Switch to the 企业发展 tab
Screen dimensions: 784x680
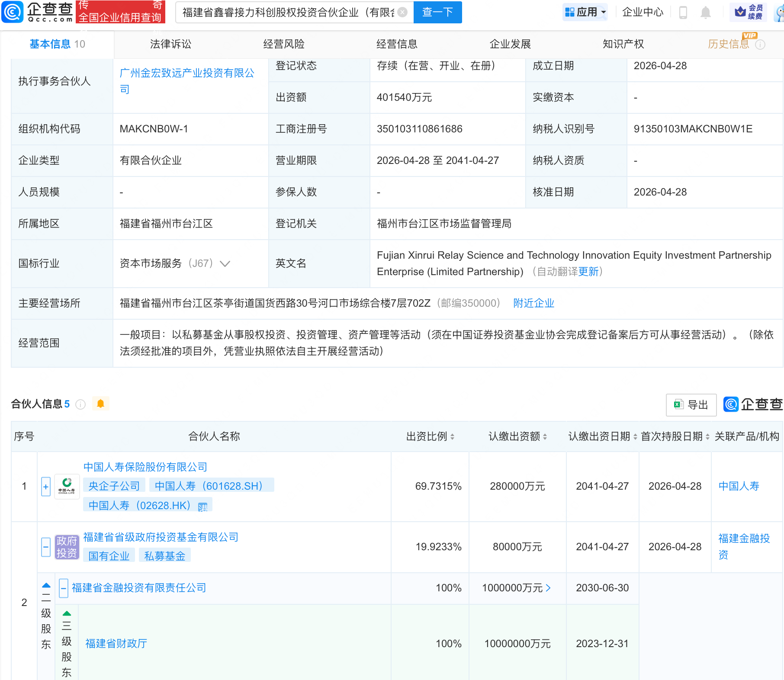[511, 44]
